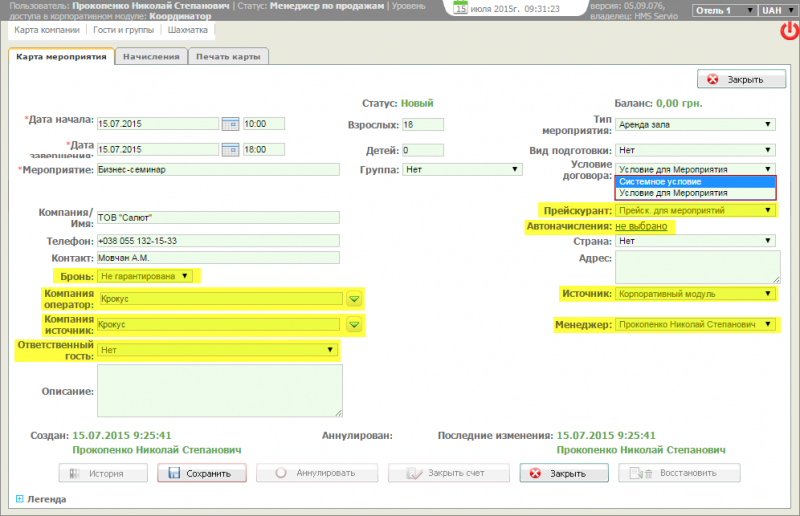Open the end date calendar picker
Viewport: 800px width, 516px height.
click(x=229, y=150)
